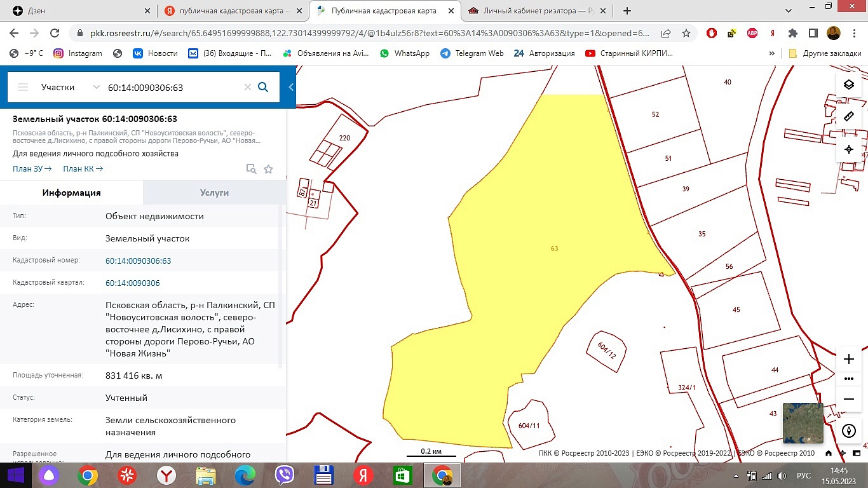Screen dimensions: 868x488
Task: Click the compass north icon
Action: point(848,431)
